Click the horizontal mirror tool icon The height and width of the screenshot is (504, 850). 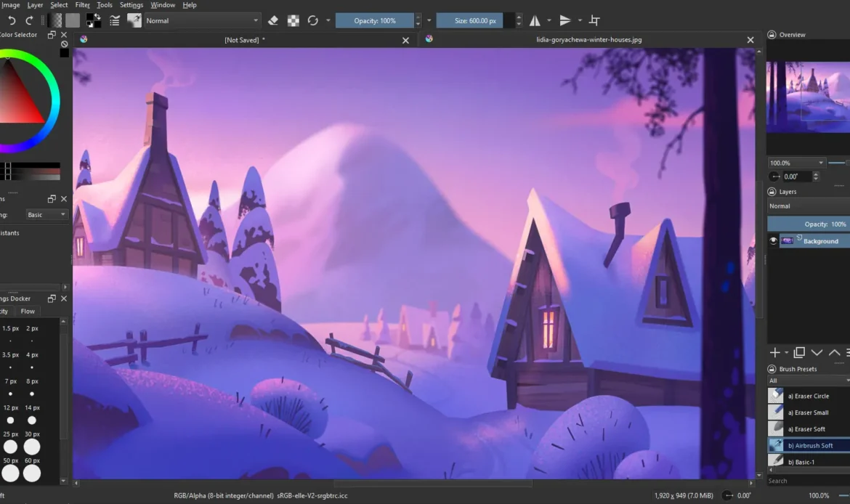pos(535,21)
